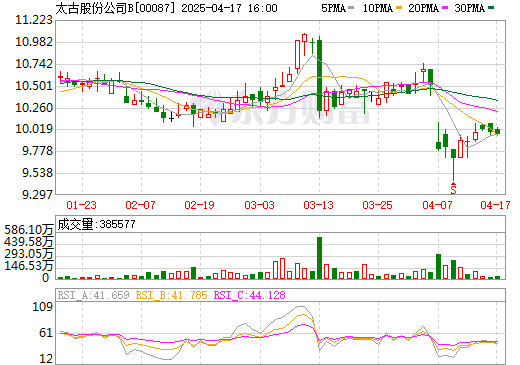Click the 20PMA legend label
Image resolution: width=520 pixels, height=365 pixels.
[x=424, y=8]
